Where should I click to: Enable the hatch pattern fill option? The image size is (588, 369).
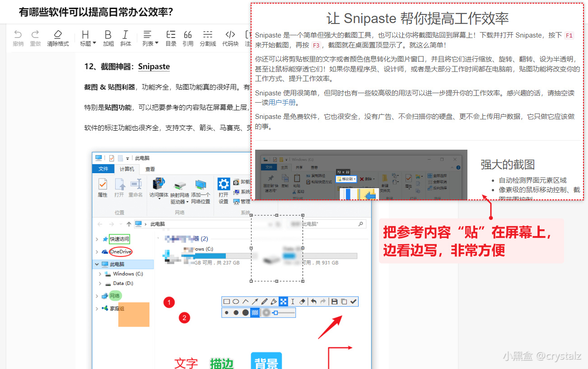(255, 312)
